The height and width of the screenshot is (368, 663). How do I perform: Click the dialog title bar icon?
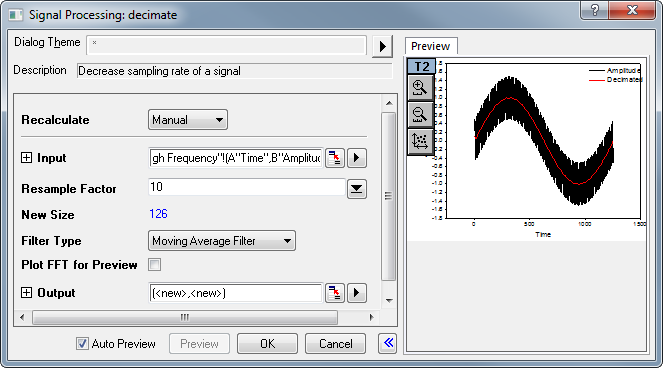pyautogui.click(x=16, y=15)
